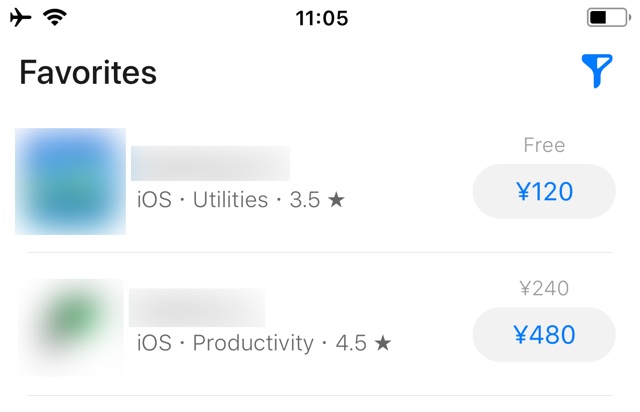Image resolution: width=640 pixels, height=412 pixels.
Task: Open the blue Utilities app icon
Action: pos(71,181)
